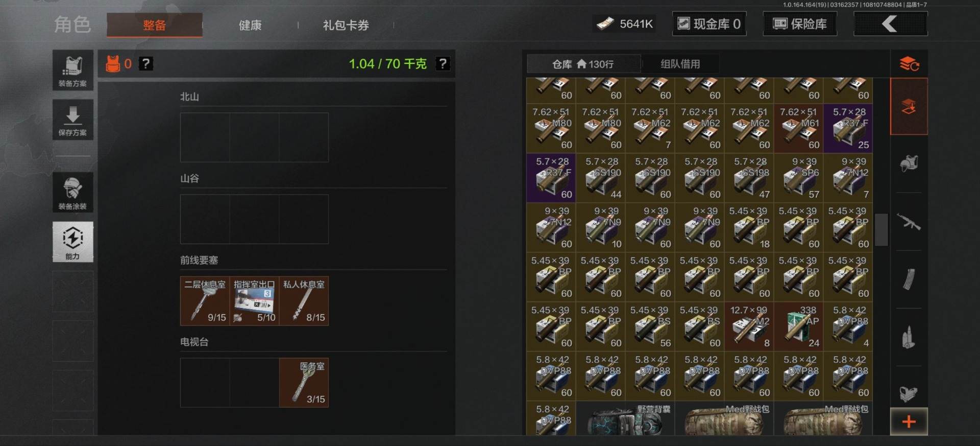Image resolution: width=980 pixels, height=446 pixels.
Task: Filter storage by ammo bullet icon
Action: pyautogui.click(x=909, y=337)
